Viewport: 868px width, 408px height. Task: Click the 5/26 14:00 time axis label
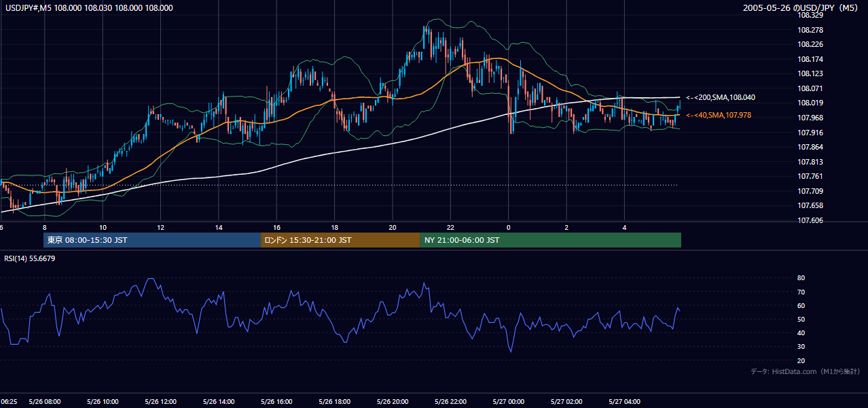pos(219,402)
